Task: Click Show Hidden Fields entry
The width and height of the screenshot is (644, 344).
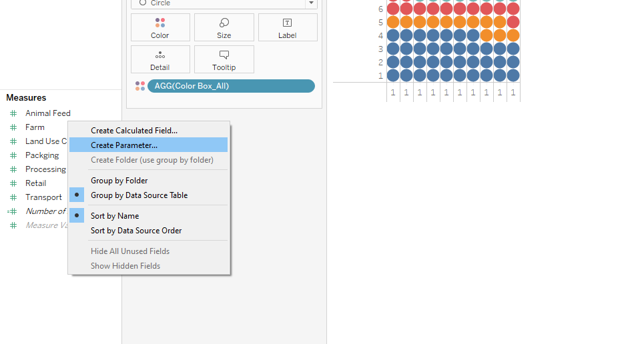Action: point(149,265)
